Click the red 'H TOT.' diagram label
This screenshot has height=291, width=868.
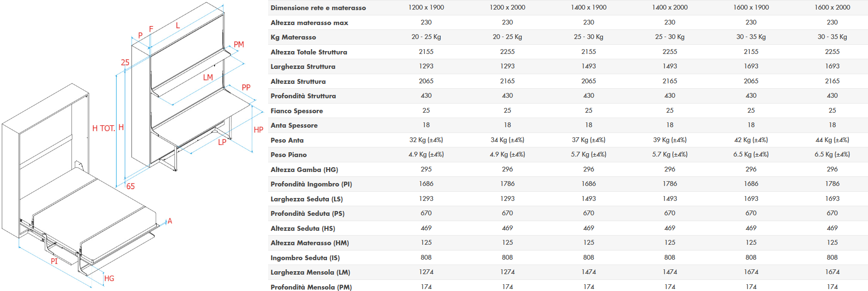[103, 128]
